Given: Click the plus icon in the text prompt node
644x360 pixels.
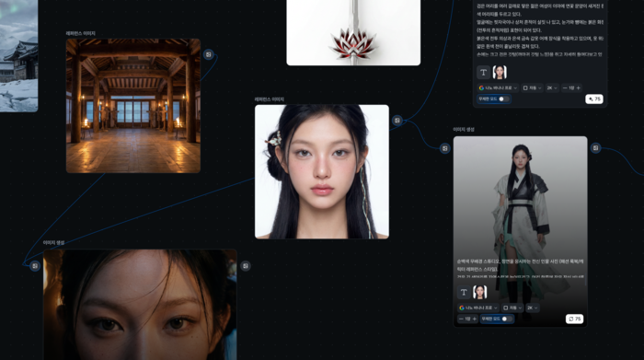Looking at the screenshot, I should tap(579, 88).
